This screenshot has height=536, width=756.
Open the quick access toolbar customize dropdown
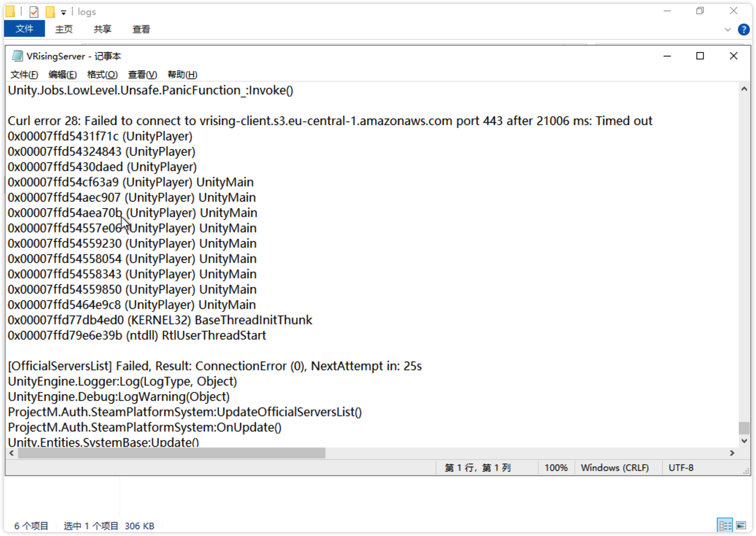[64, 13]
